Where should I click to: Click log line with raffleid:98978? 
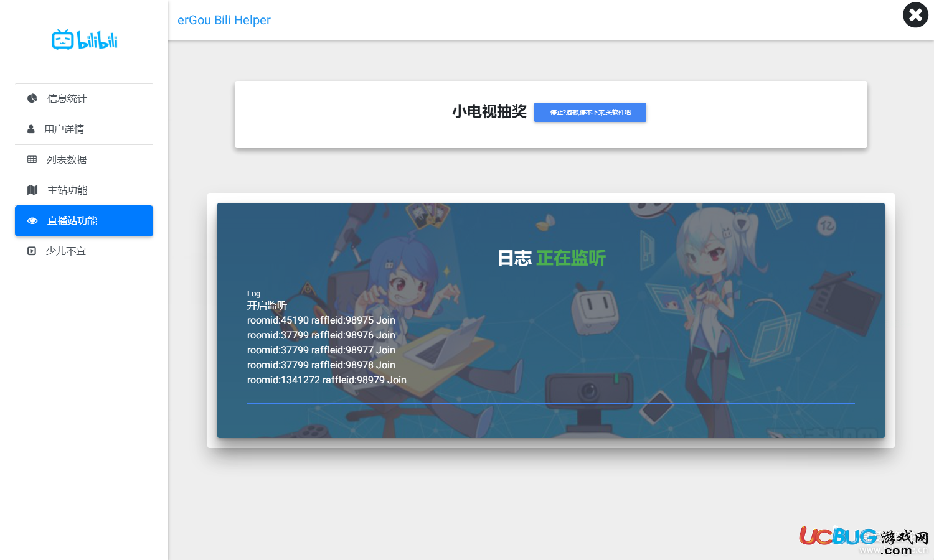(321, 365)
